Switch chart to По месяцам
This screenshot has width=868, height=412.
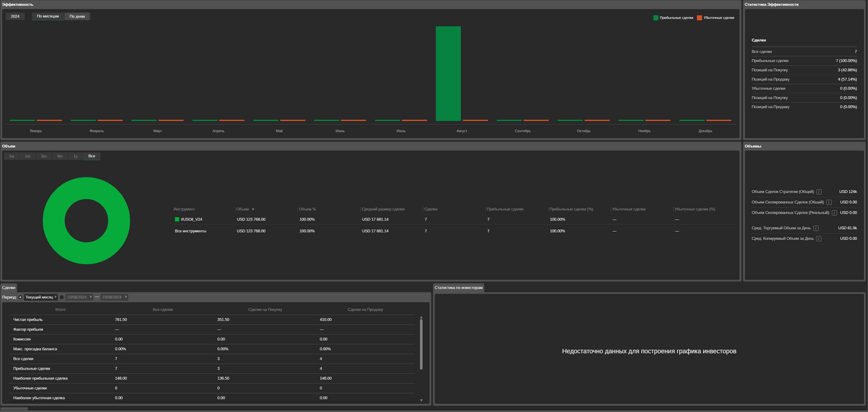tap(48, 16)
